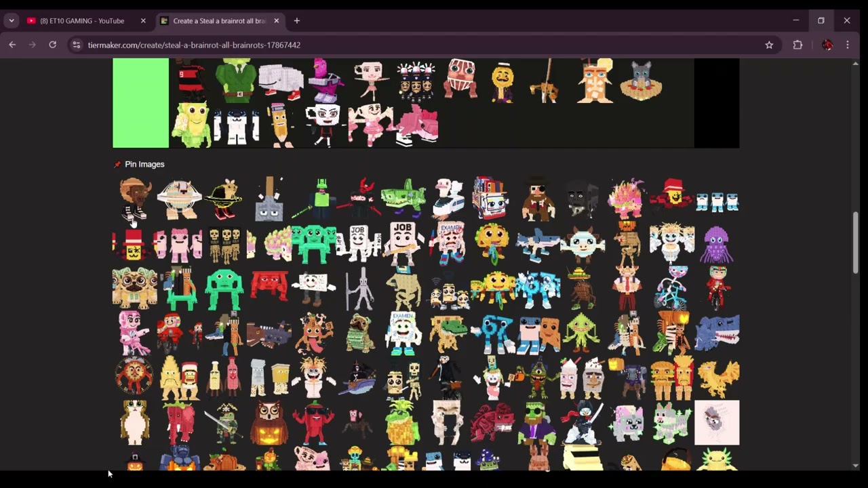Image resolution: width=868 pixels, height=488 pixels.
Task: Pick the pirate ship image
Action: pyautogui.click(x=359, y=378)
